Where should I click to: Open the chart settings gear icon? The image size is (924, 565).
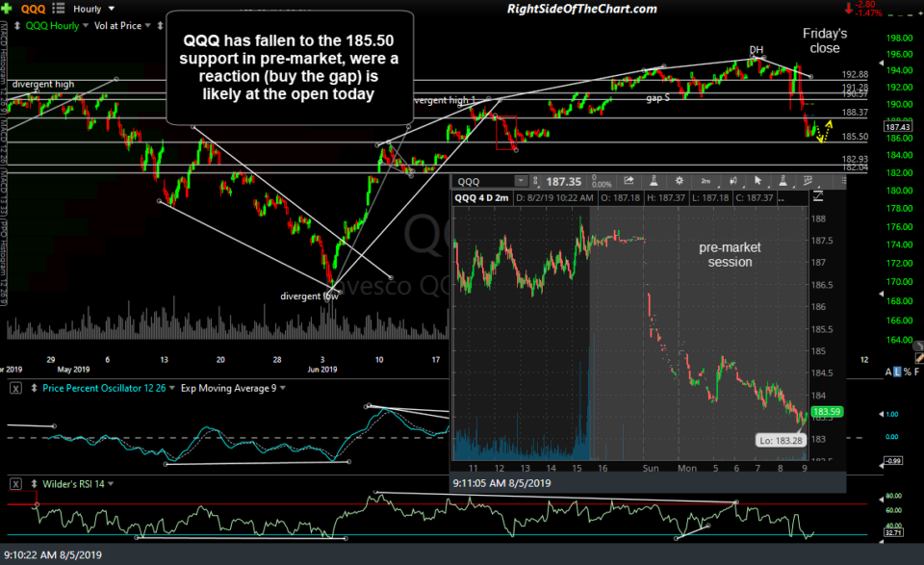[x=679, y=181]
